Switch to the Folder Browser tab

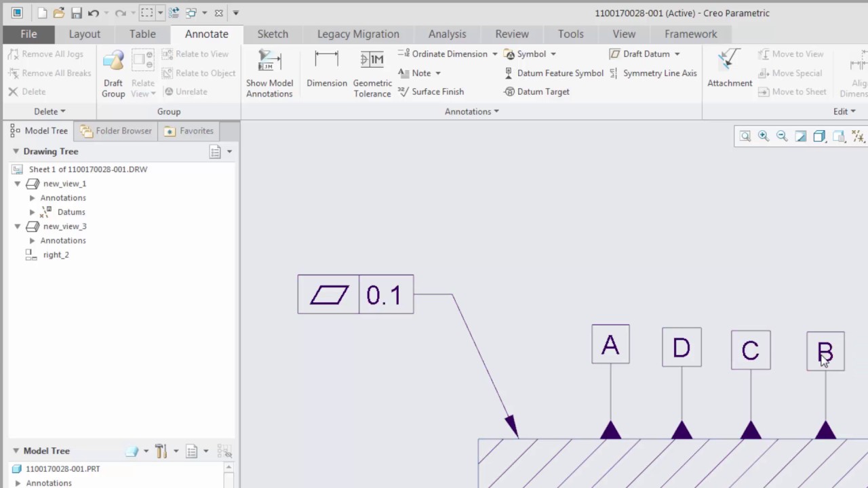click(x=116, y=131)
